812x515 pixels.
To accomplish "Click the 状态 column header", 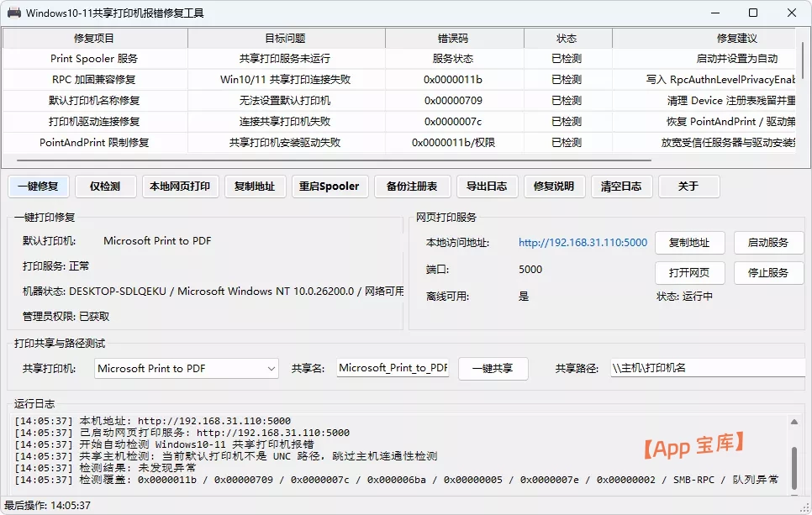I will [567, 39].
